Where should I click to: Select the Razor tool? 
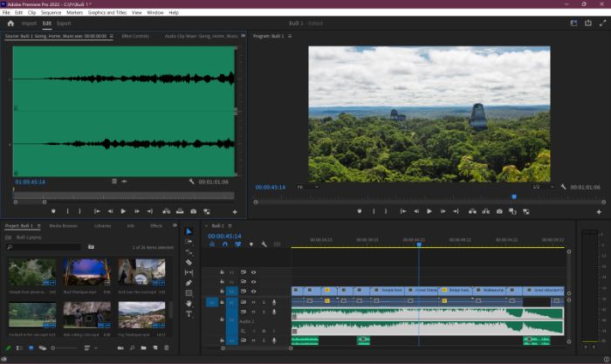[x=189, y=262]
